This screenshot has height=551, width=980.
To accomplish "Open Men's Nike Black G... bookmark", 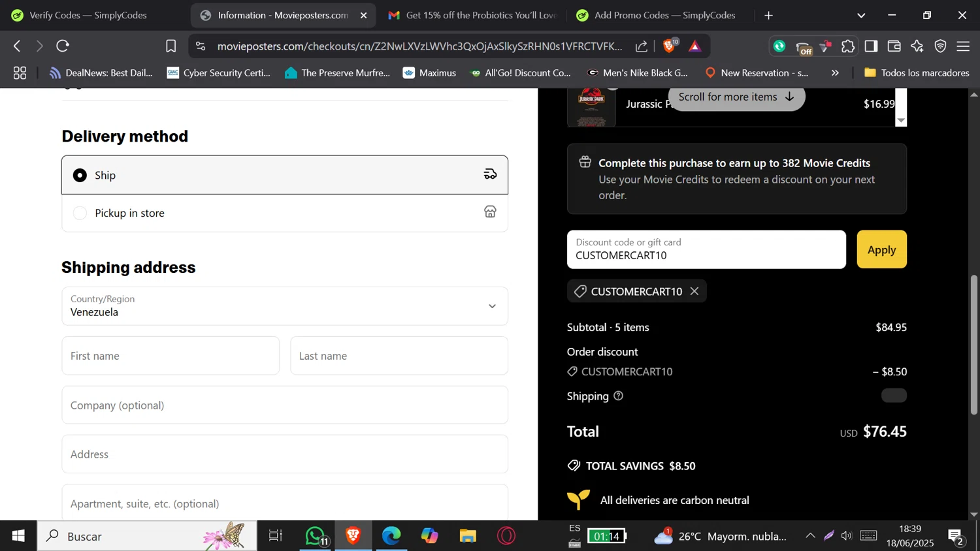I will pyautogui.click(x=638, y=73).
